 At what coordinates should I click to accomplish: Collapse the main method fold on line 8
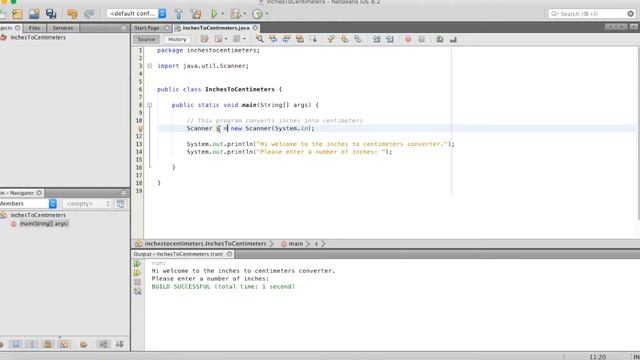click(x=150, y=105)
